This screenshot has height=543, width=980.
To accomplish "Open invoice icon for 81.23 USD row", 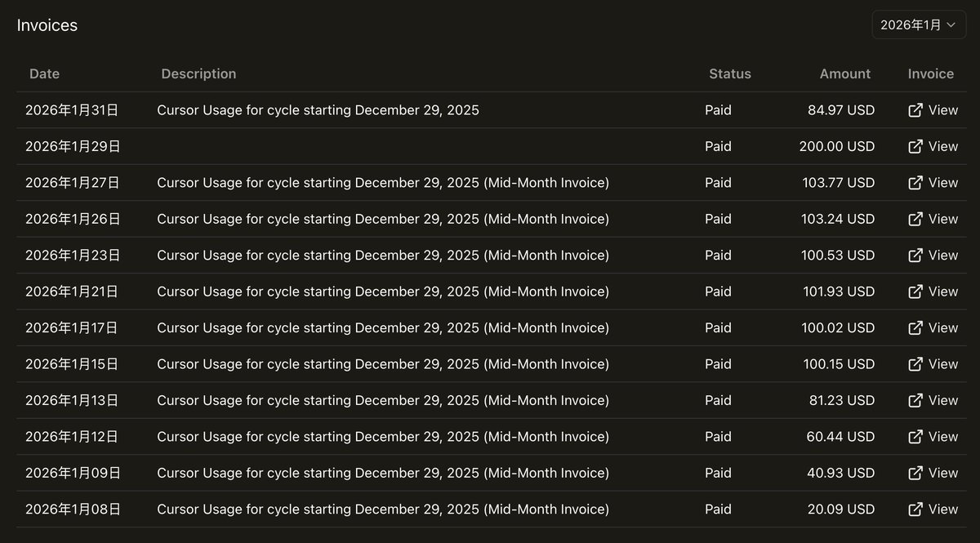I will tap(915, 400).
